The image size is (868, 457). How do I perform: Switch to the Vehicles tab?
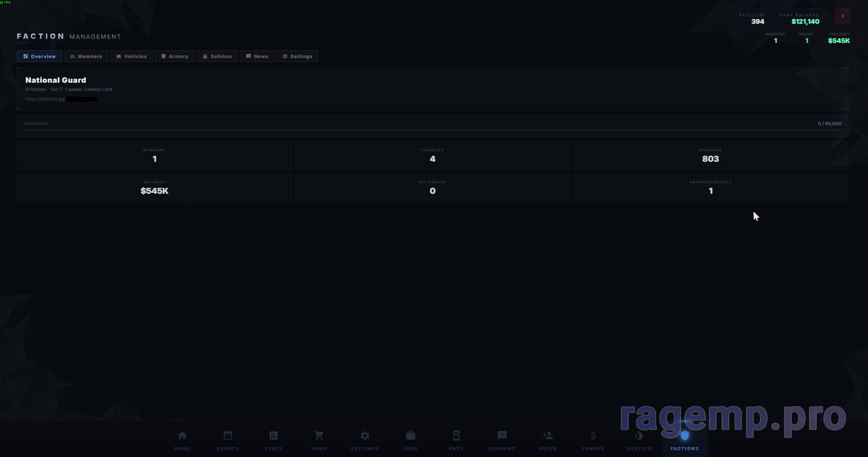132,56
